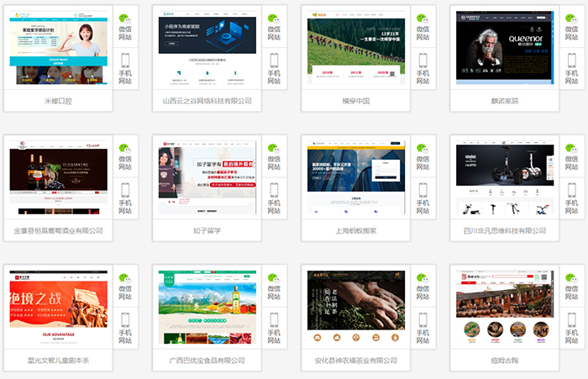
Task: Open the 星光文智儿童剧本杀 preview image
Action: (58, 306)
